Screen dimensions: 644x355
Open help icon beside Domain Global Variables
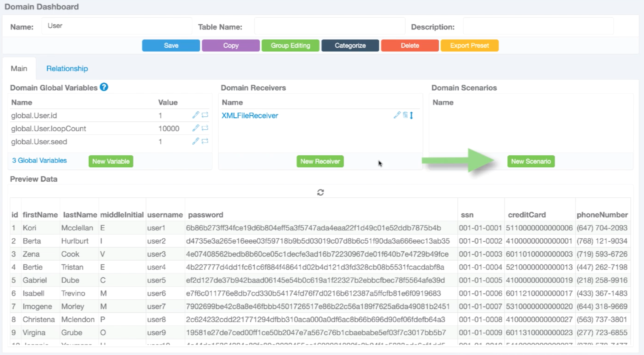point(104,87)
